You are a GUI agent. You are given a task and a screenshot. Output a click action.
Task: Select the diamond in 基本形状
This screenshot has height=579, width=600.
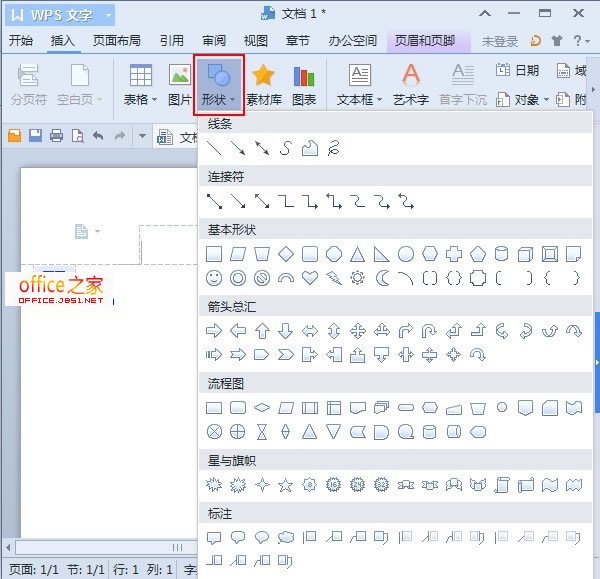286,254
